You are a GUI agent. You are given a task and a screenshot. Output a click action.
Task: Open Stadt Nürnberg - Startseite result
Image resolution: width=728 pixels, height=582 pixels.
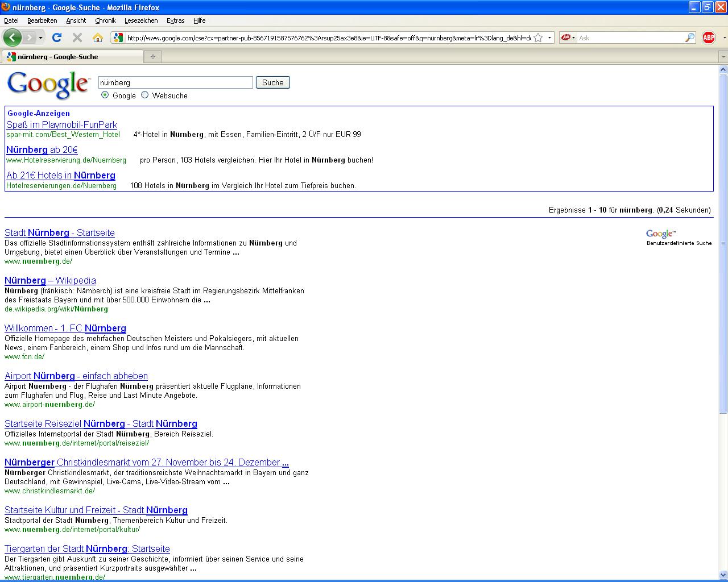tap(60, 232)
